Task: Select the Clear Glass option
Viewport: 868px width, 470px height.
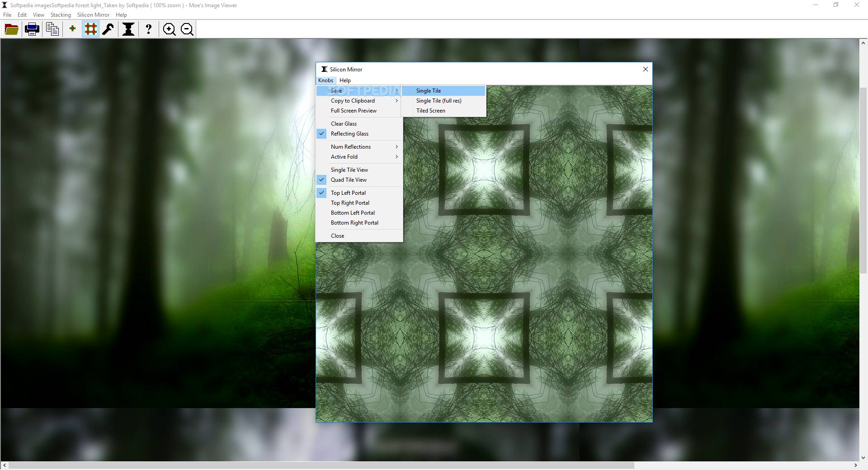Action: [359, 124]
